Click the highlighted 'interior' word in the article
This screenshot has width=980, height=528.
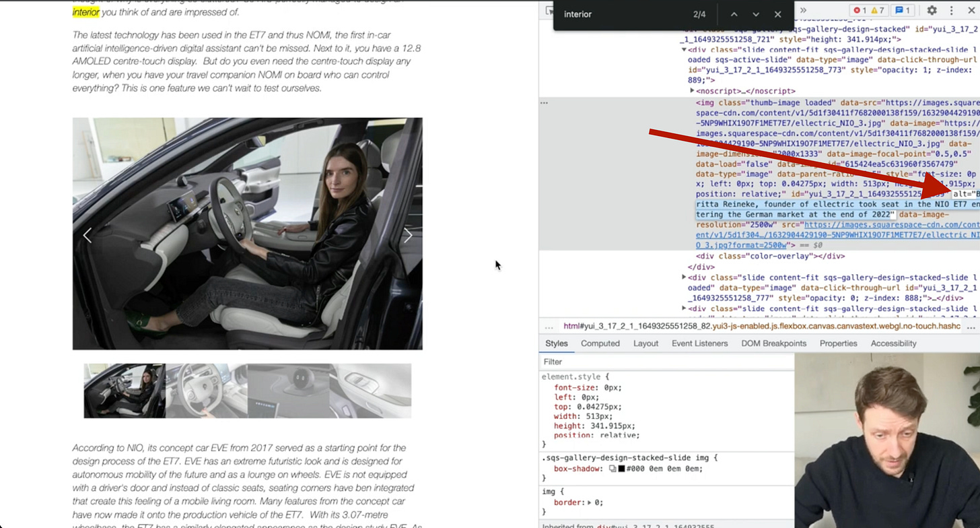86,12
